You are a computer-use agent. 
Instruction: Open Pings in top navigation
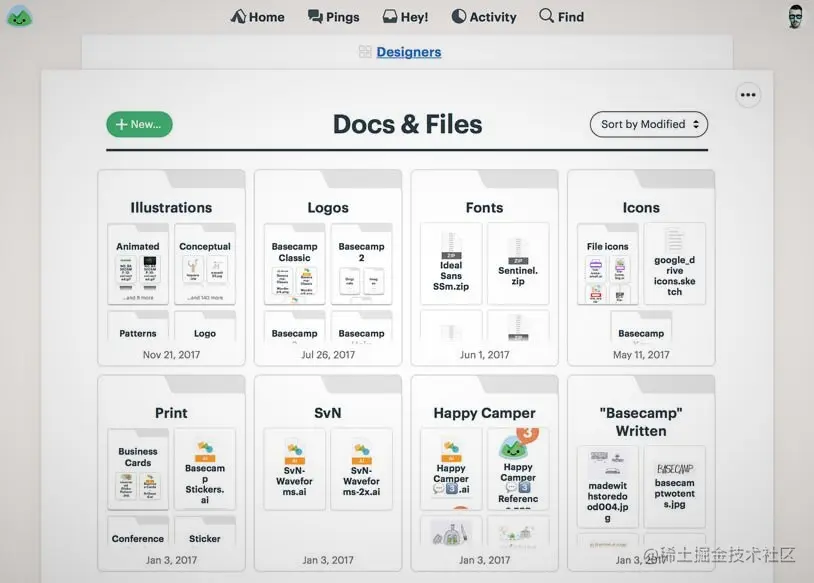[333, 17]
